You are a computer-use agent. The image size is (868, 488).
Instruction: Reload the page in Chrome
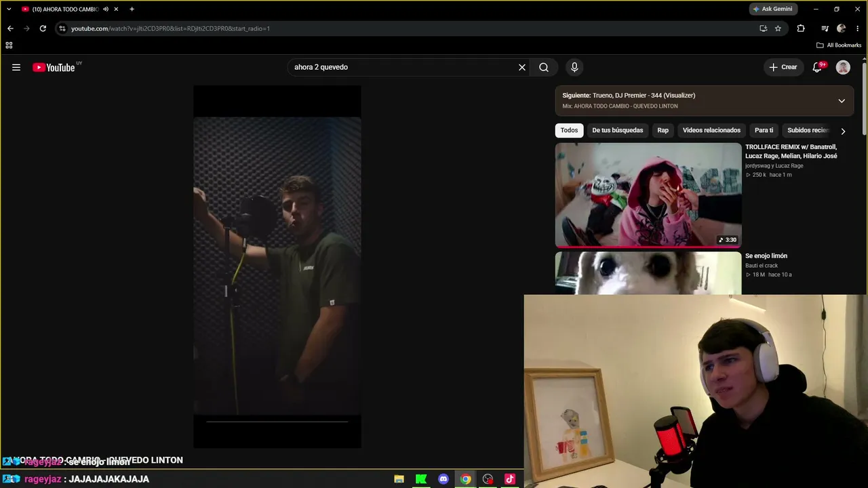43,28
